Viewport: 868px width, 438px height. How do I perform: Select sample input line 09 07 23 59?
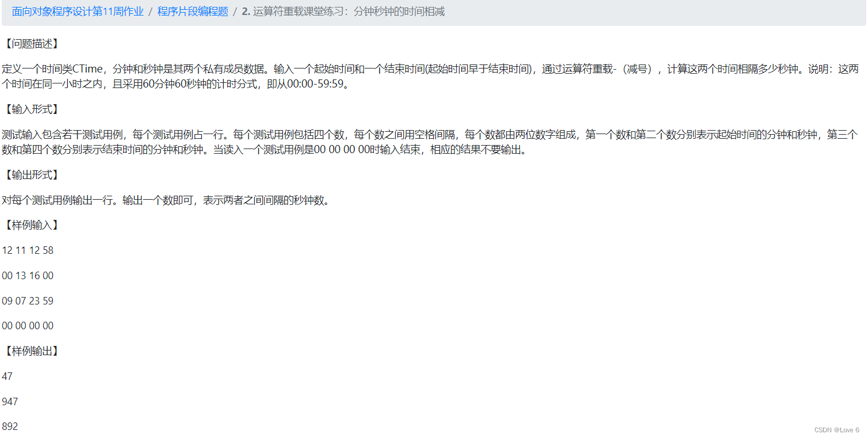[26, 300]
